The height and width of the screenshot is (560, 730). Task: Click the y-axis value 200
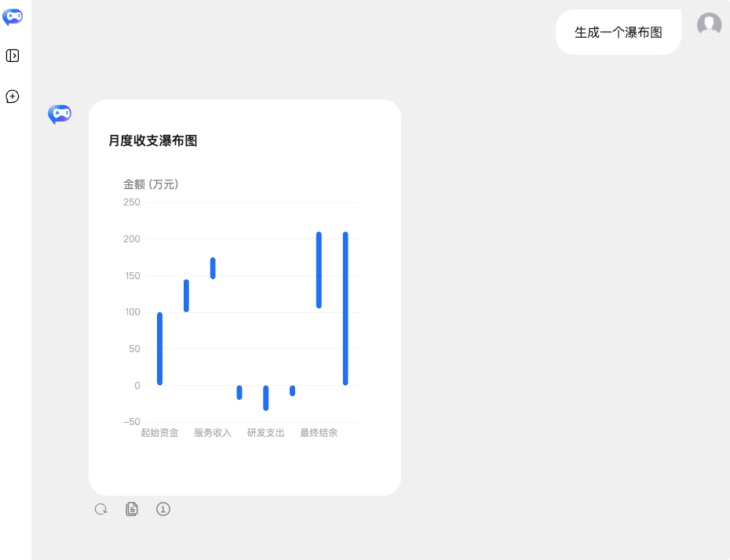[132, 239]
